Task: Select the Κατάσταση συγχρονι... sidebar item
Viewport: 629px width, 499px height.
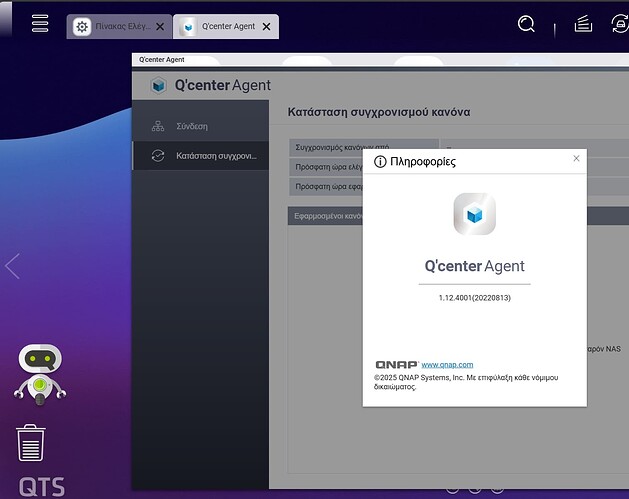Action: coord(201,156)
